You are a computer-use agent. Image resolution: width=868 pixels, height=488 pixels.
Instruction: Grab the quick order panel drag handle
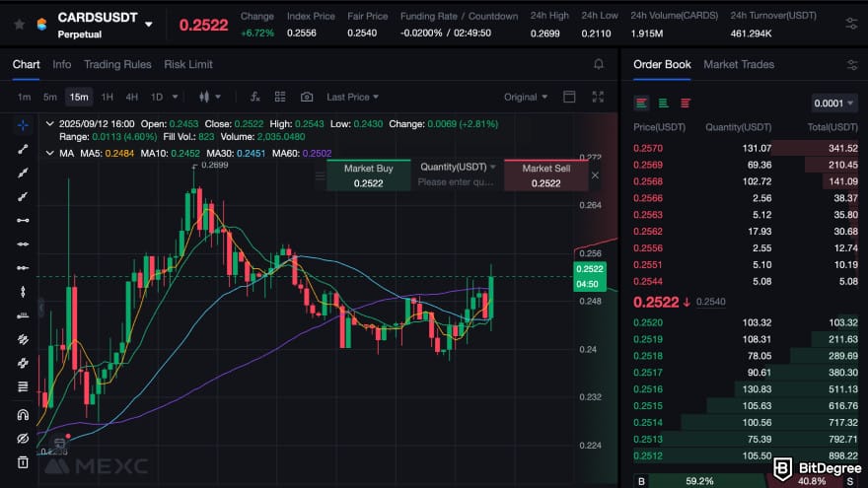click(320, 175)
